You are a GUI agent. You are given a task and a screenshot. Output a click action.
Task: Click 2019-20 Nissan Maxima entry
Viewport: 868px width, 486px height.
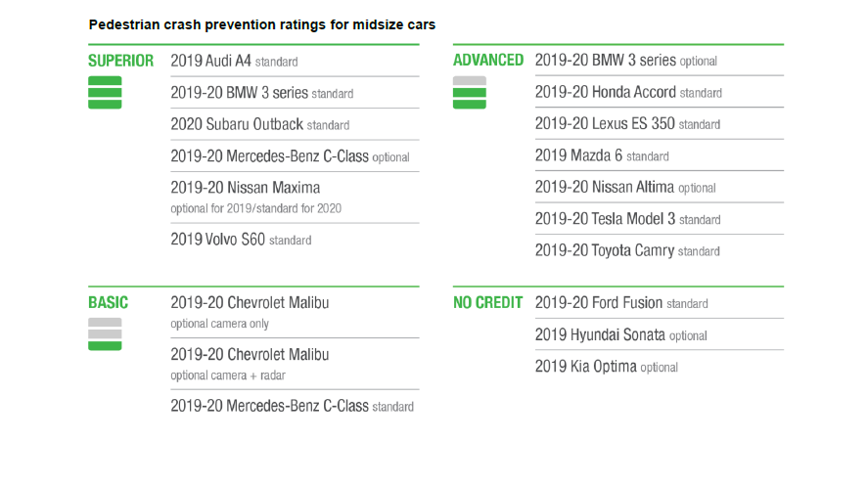(255, 198)
